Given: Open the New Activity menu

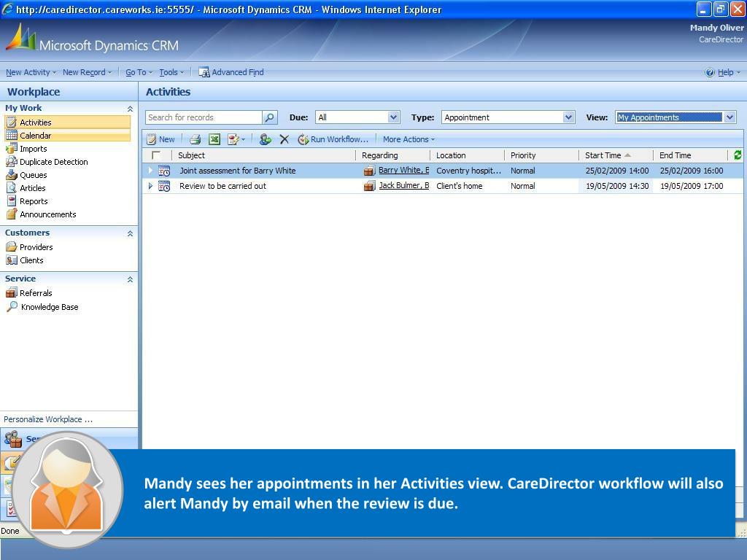Looking at the screenshot, I should [x=31, y=72].
